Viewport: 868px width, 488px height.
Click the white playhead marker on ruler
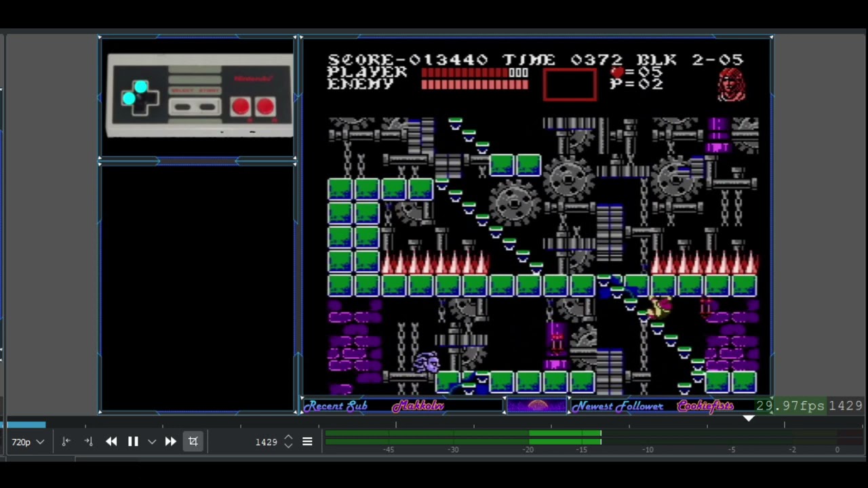coord(749,419)
